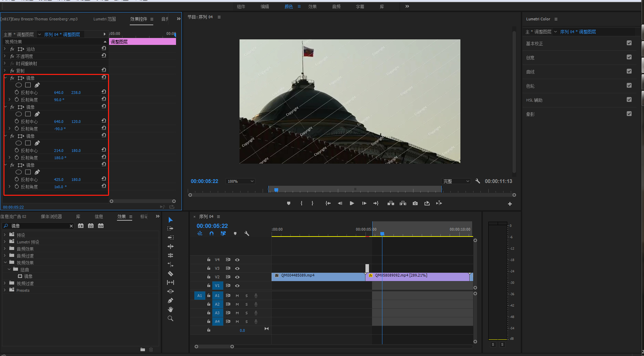Open the 完整 playback resolution dropdown

(x=456, y=181)
